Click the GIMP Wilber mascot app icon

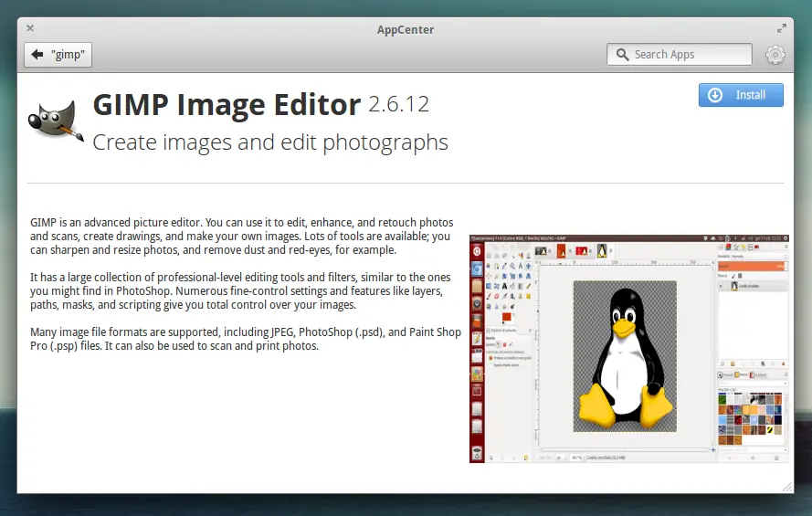click(x=56, y=121)
